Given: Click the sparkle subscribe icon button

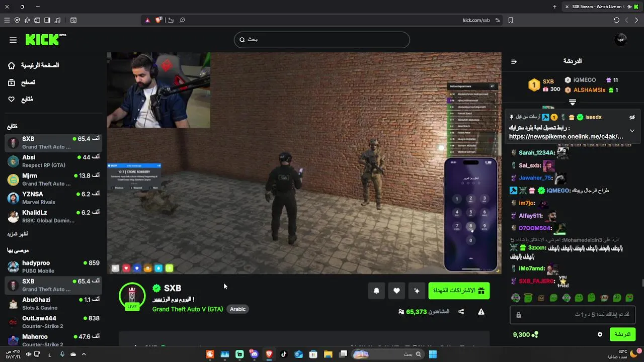Looking at the screenshot, I should [417, 291].
